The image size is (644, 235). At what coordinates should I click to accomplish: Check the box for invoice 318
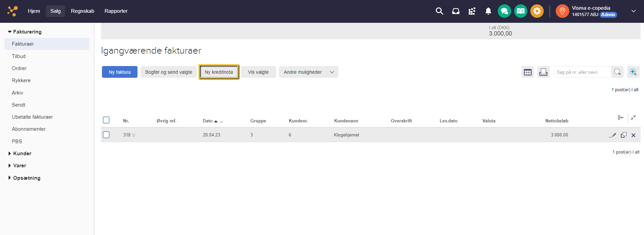[x=106, y=135]
